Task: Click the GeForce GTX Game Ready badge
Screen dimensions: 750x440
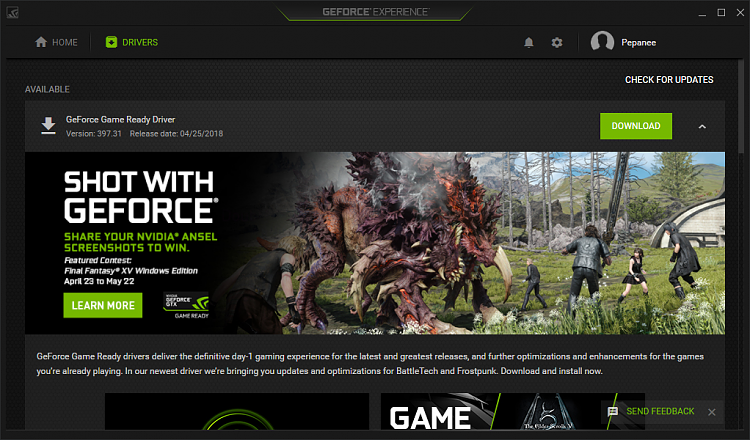Action: click(x=187, y=305)
